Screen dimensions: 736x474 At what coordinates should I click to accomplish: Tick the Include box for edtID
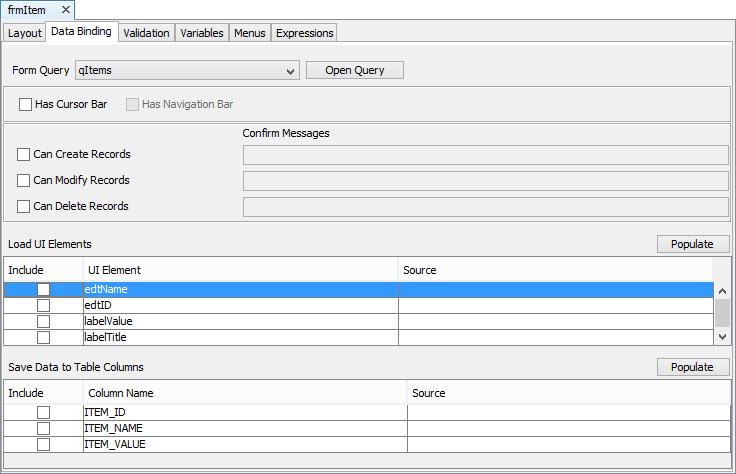pos(43,306)
